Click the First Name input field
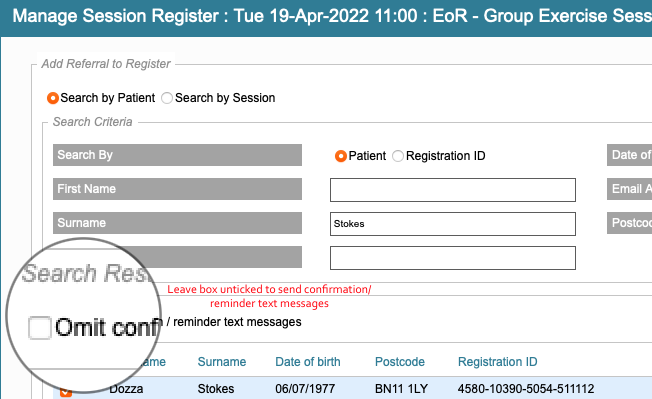 pos(453,190)
